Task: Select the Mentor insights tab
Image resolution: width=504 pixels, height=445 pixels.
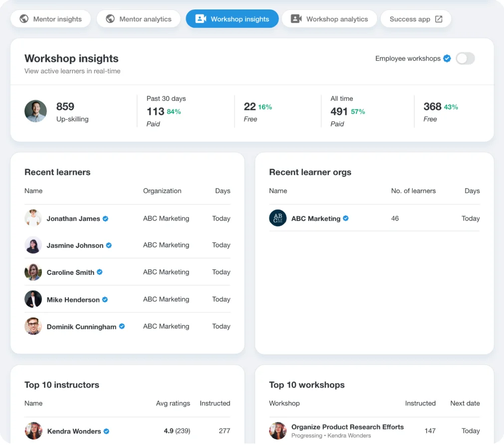Action: coord(55,18)
